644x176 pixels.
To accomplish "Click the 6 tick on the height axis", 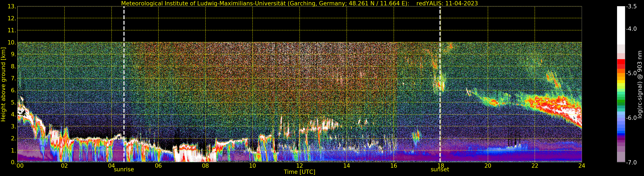I will pos(13,90).
